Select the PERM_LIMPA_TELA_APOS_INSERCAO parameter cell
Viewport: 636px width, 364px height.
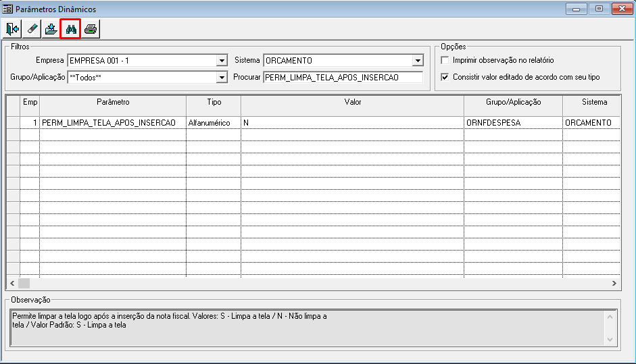(x=113, y=123)
